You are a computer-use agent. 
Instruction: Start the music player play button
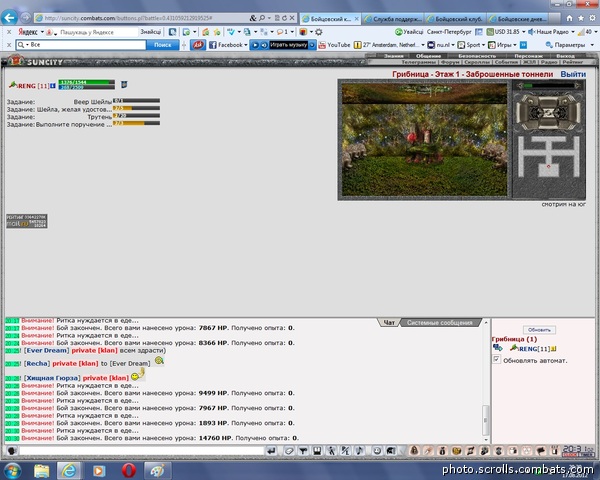point(255,45)
